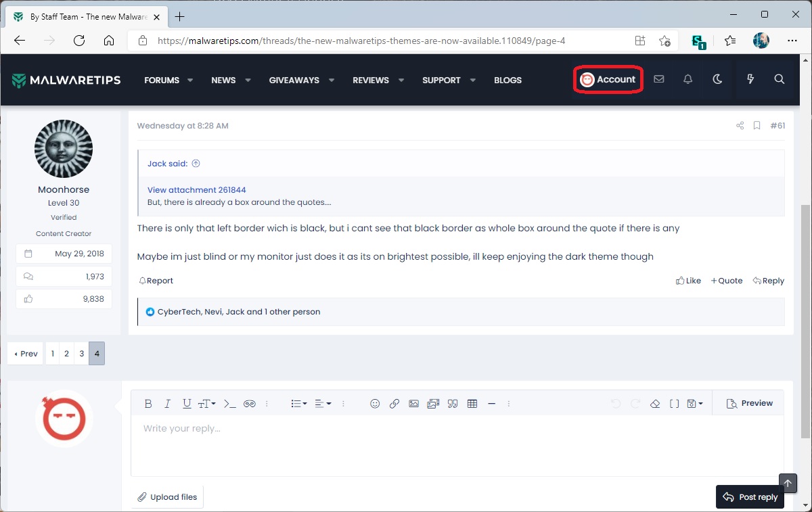Open the GIVEAWAYS nav item

pyautogui.click(x=294, y=80)
